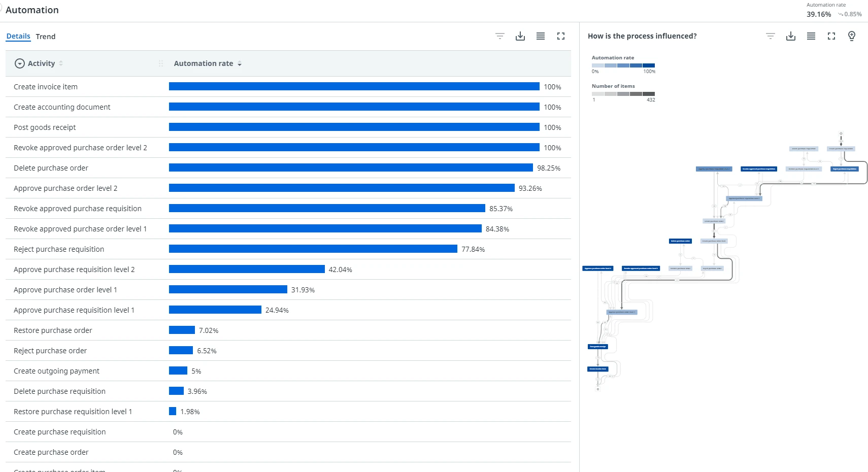Select Post goods receipt node in process map
Screen dimensions: 868x472
point(598,347)
